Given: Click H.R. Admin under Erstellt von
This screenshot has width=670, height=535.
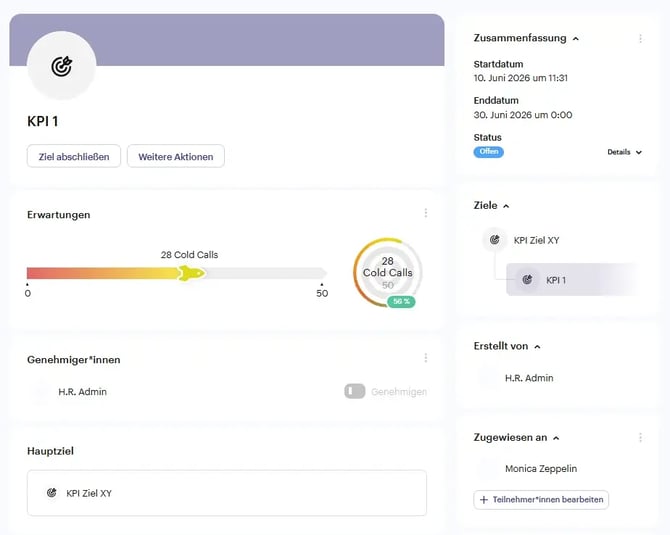Looking at the screenshot, I should [529, 378].
